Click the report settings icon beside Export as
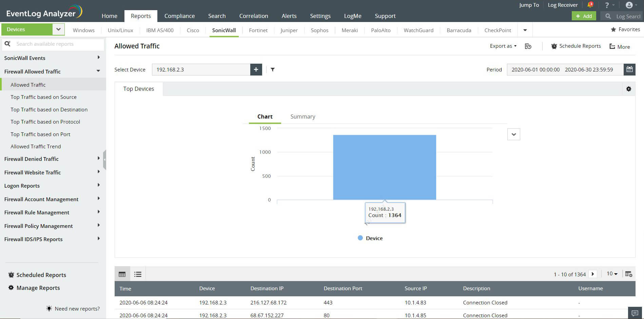 tap(528, 46)
